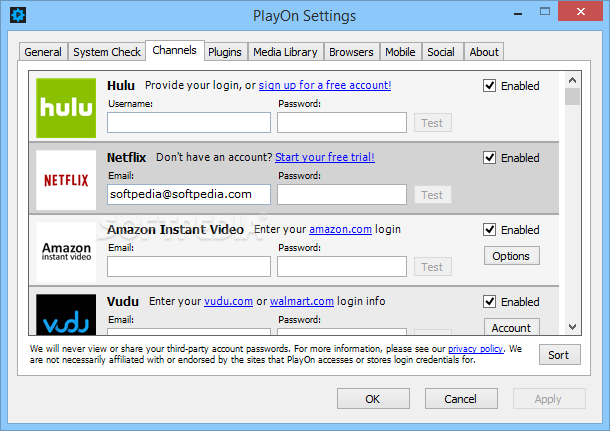Click the Hulu Password field
Image resolution: width=610 pixels, height=431 pixels.
pos(342,123)
